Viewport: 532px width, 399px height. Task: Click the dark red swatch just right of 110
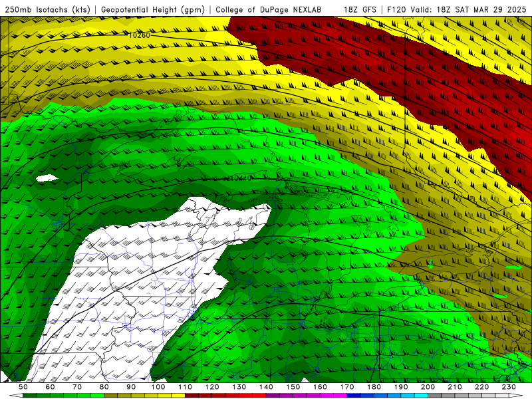click(x=192, y=396)
